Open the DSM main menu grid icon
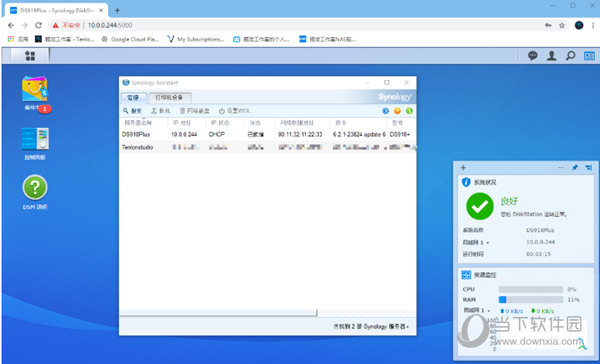Image resolution: width=600 pixels, height=364 pixels. tap(30, 56)
